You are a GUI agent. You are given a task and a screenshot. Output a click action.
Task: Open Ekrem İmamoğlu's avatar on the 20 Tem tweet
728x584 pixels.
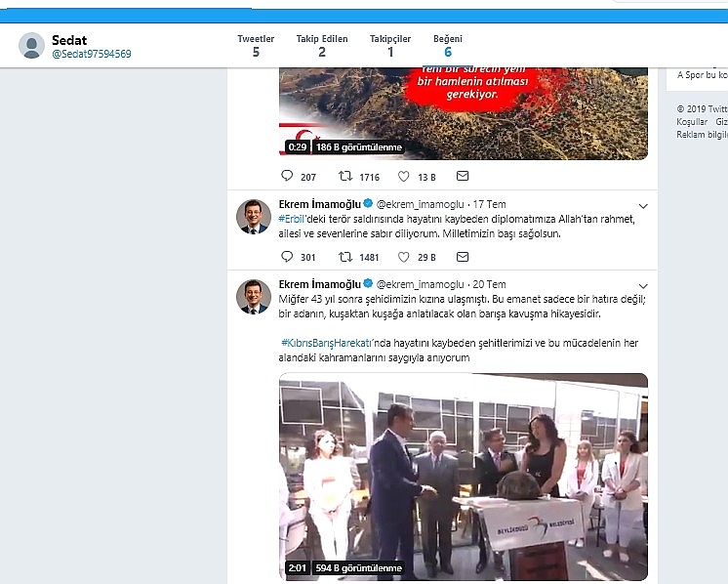point(253,296)
